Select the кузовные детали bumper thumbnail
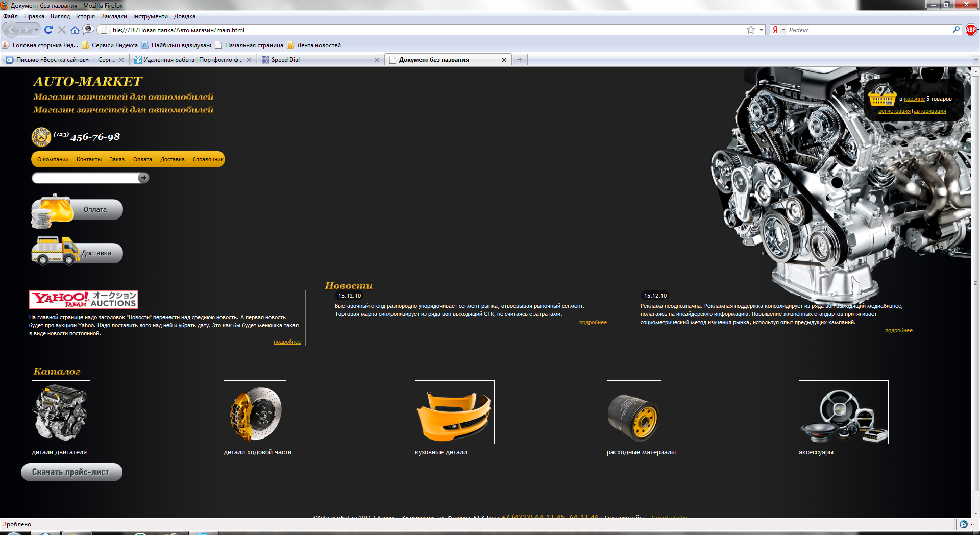The image size is (980, 535). pyautogui.click(x=454, y=412)
